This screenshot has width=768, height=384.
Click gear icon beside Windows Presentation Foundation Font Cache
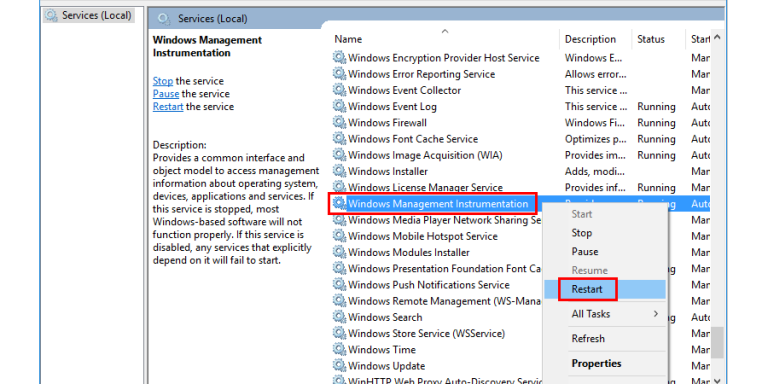[x=339, y=268]
